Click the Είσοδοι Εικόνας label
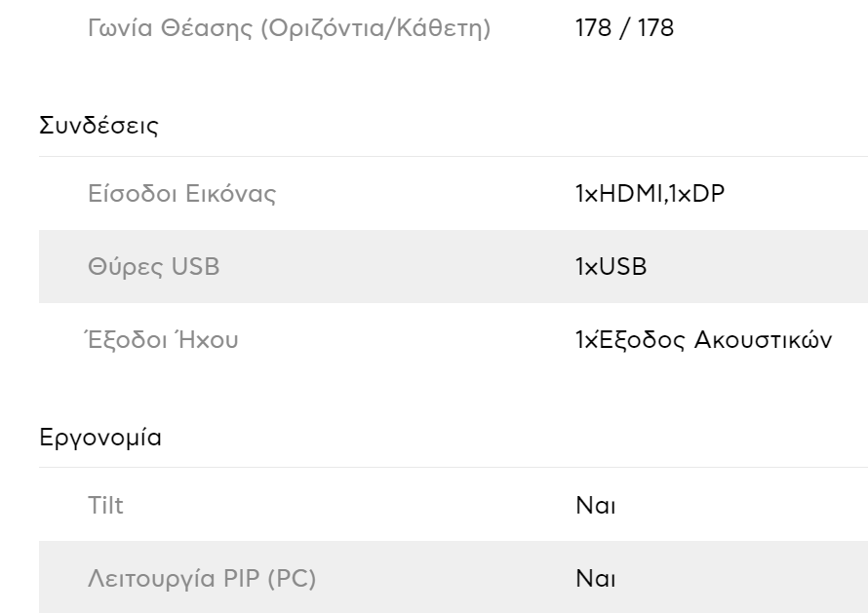 [x=182, y=194]
